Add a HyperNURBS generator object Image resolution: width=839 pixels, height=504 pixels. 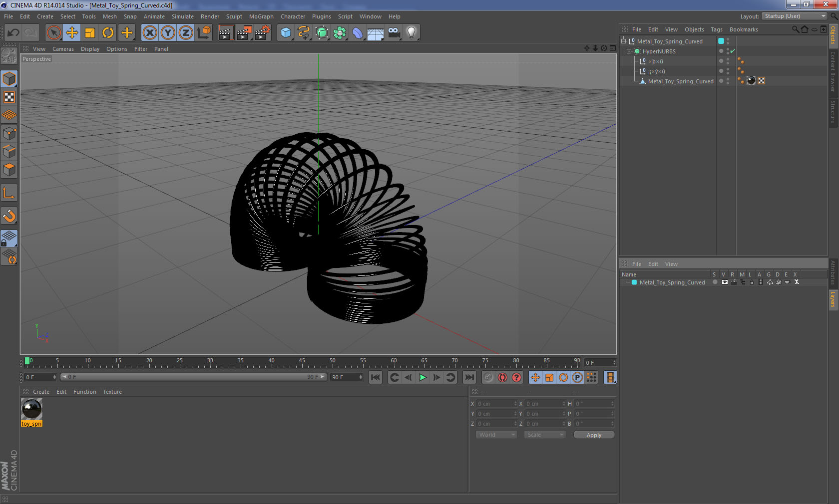322,33
